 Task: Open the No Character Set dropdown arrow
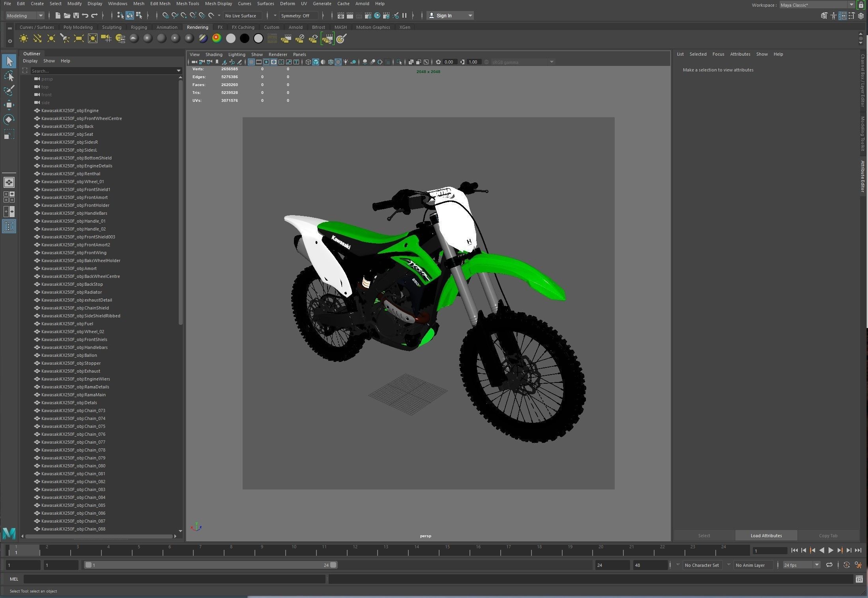[678, 565]
